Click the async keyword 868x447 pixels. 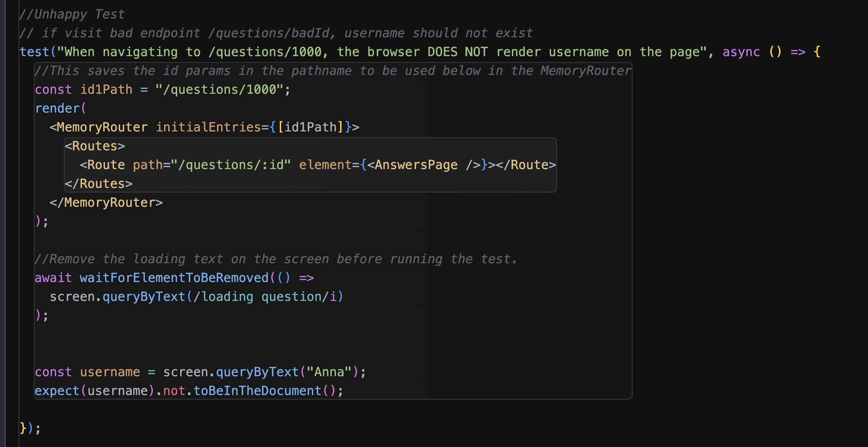tap(741, 52)
